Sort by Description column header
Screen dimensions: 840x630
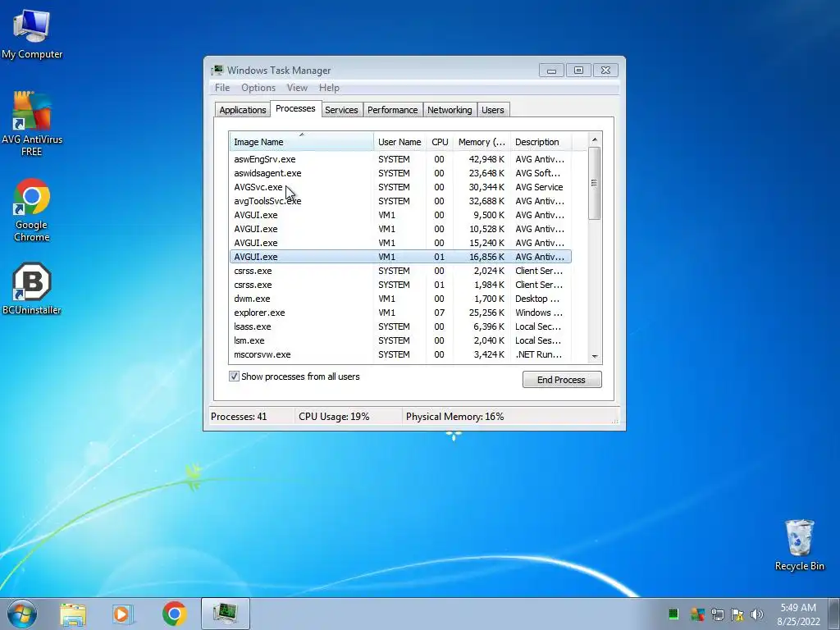tap(541, 141)
